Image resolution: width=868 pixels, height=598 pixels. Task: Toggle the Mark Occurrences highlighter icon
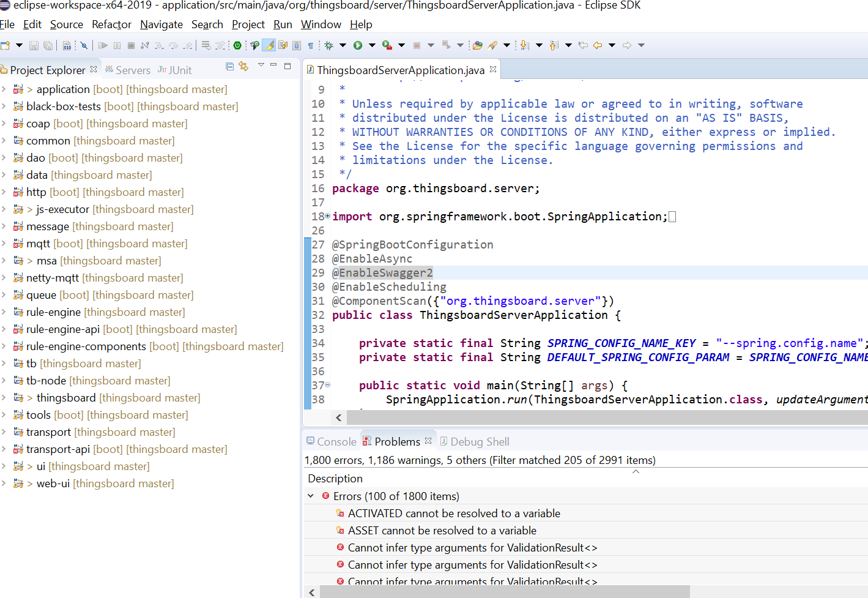point(269,45)
